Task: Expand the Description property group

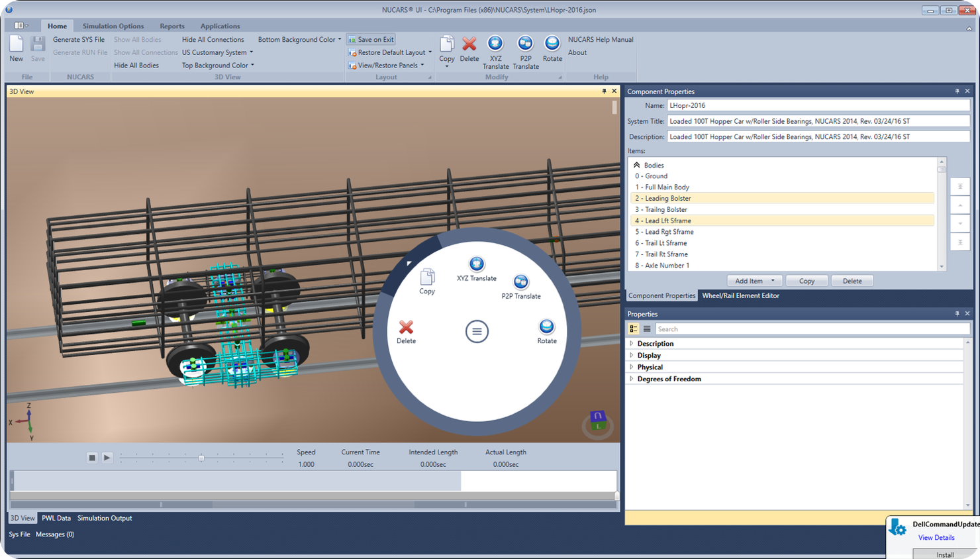Action: 631,344
